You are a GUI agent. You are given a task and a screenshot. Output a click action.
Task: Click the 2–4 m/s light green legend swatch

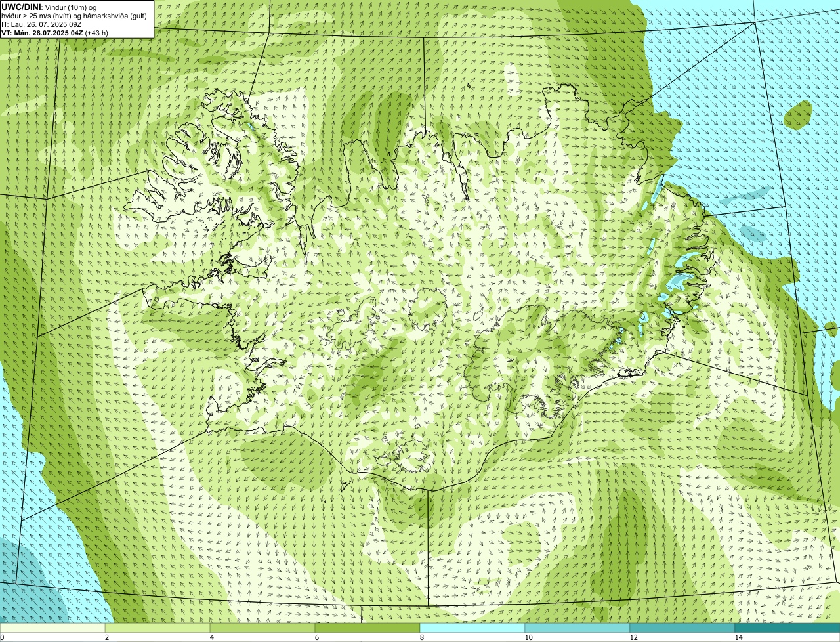pyautogui.click(x=157, y=628)
